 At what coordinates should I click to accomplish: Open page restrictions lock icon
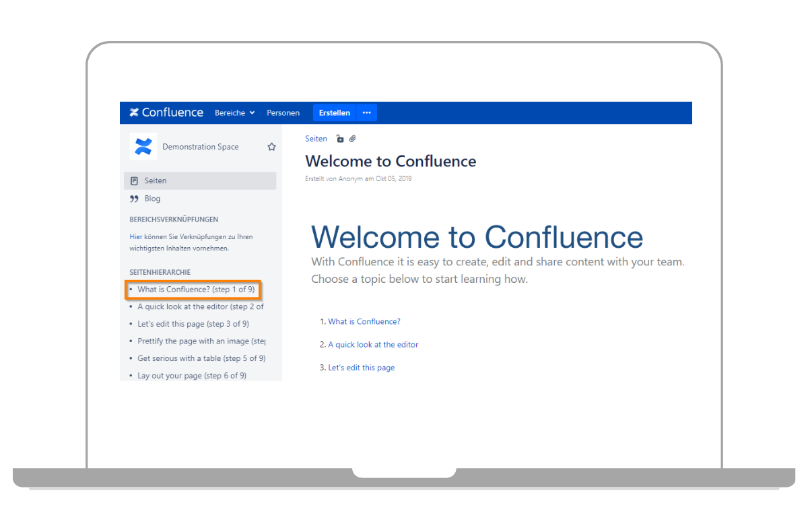(x=340, y=139)
